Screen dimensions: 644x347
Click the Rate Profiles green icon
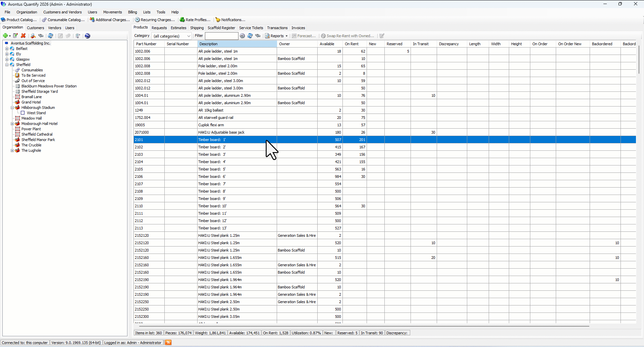(x=182, y=20)
